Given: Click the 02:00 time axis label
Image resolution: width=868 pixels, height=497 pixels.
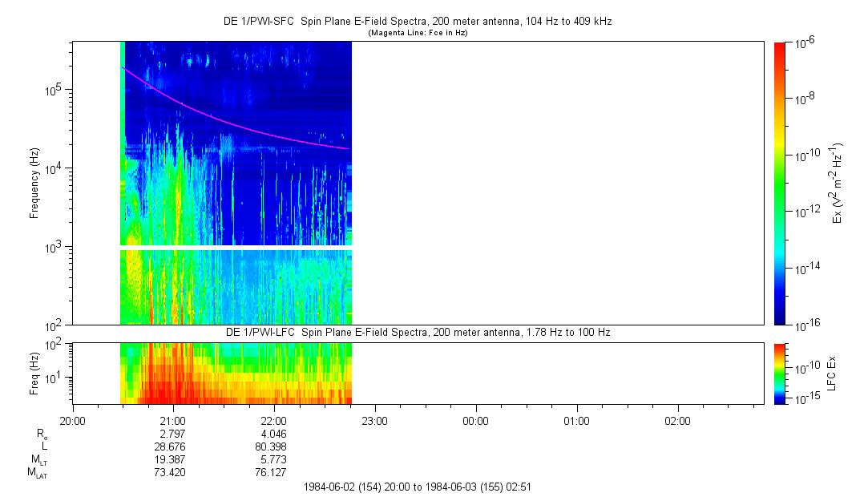Looking at the screenshot, I should tap(678, 420).
